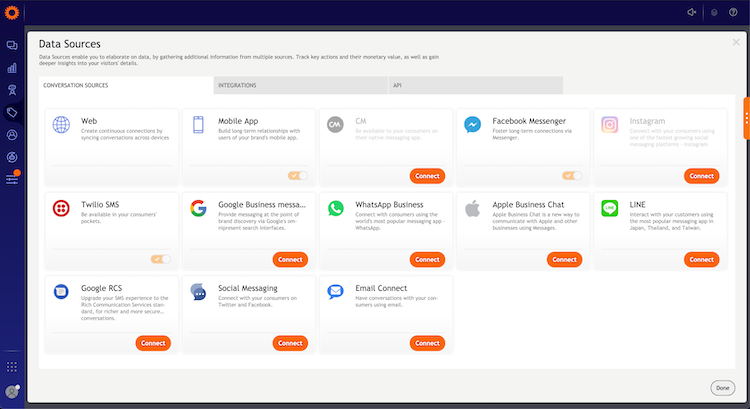Click the Email Connect title text
750x409 pixels.
tap(381, 288)
